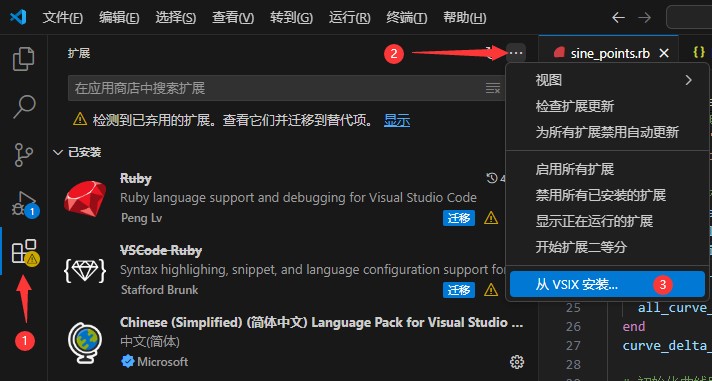This screenshot has width=712, height=381.
Task: Click the Ruby extension gem icon
Action: pyautogui.click(x=85, y=198)
